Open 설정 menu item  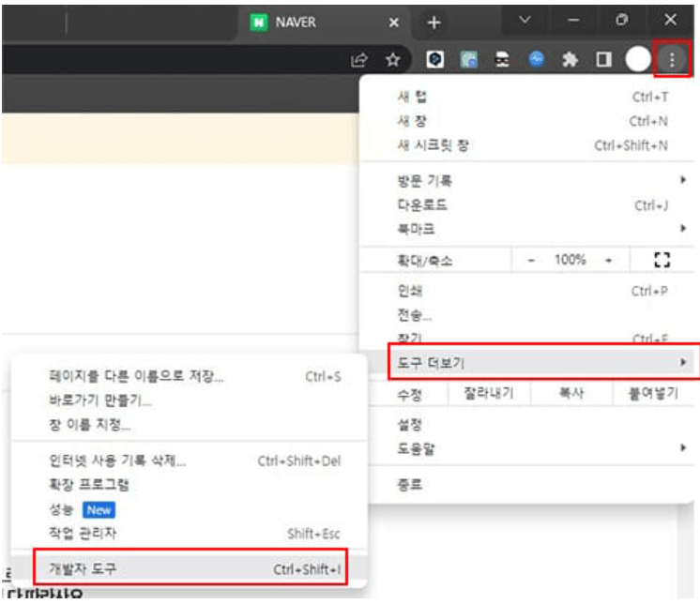click(532, 424)
